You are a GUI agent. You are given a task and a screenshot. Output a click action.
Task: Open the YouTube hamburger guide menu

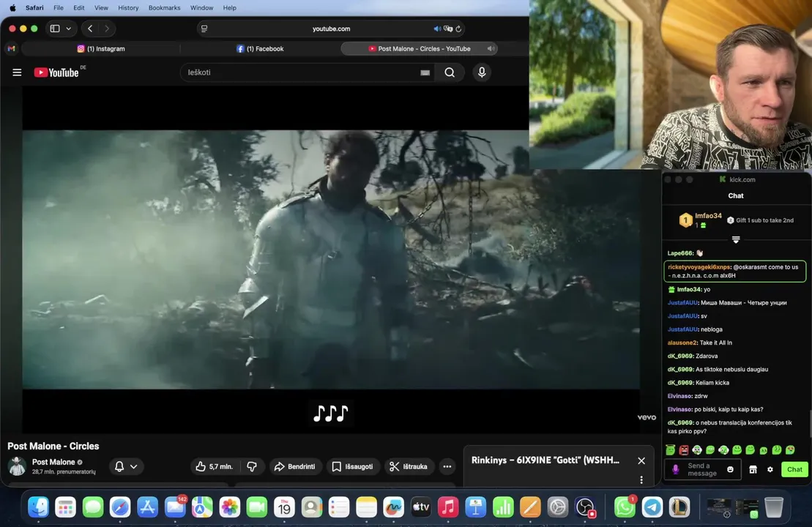tap(17, 72)
